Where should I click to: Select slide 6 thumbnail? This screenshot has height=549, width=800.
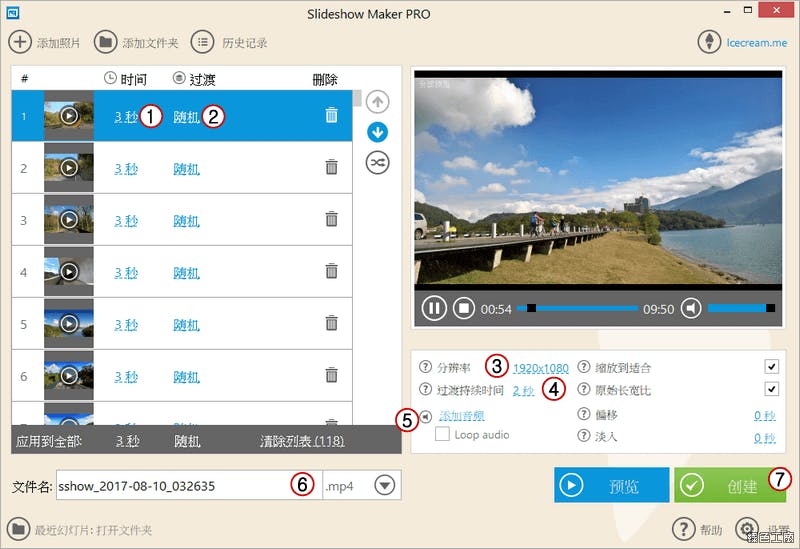click(69, 376)
